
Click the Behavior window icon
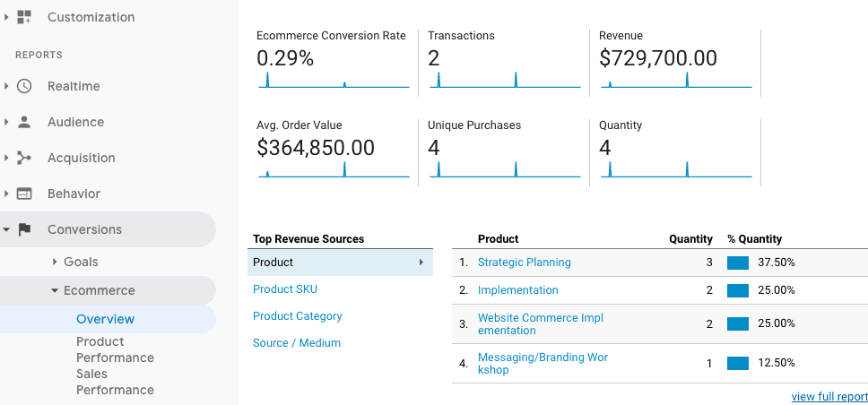coord(24,194)
